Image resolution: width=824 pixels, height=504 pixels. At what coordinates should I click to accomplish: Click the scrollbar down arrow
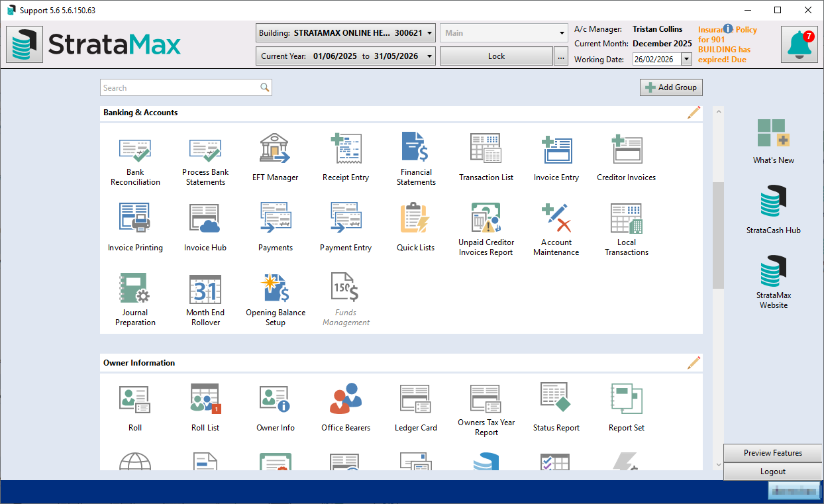point(718,465)
